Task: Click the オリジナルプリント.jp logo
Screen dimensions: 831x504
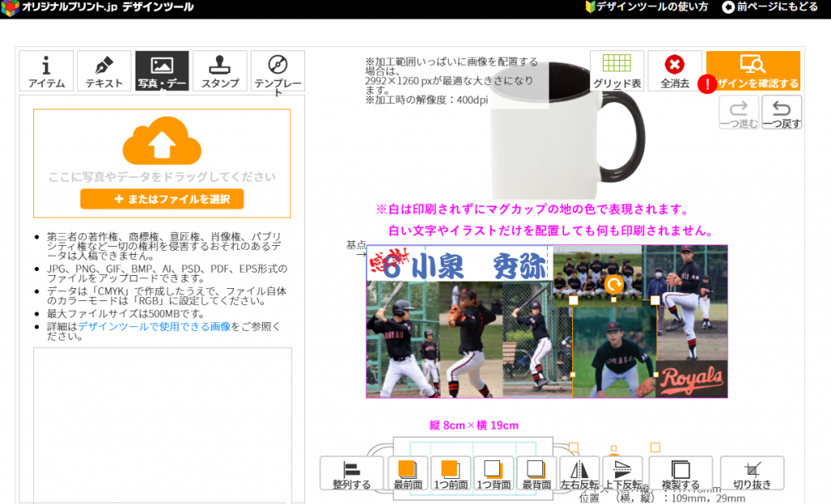Action: pyautogui.click(x=97, y=7)
